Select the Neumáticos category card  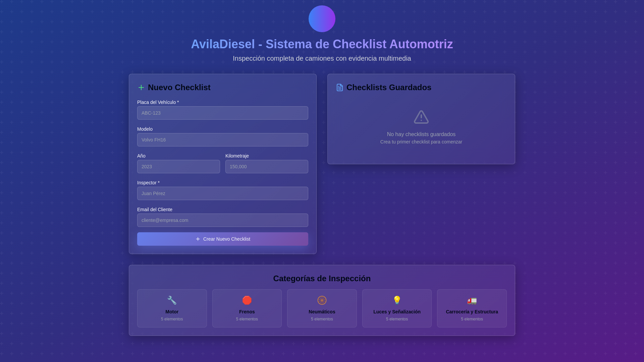tap(322, 308)
